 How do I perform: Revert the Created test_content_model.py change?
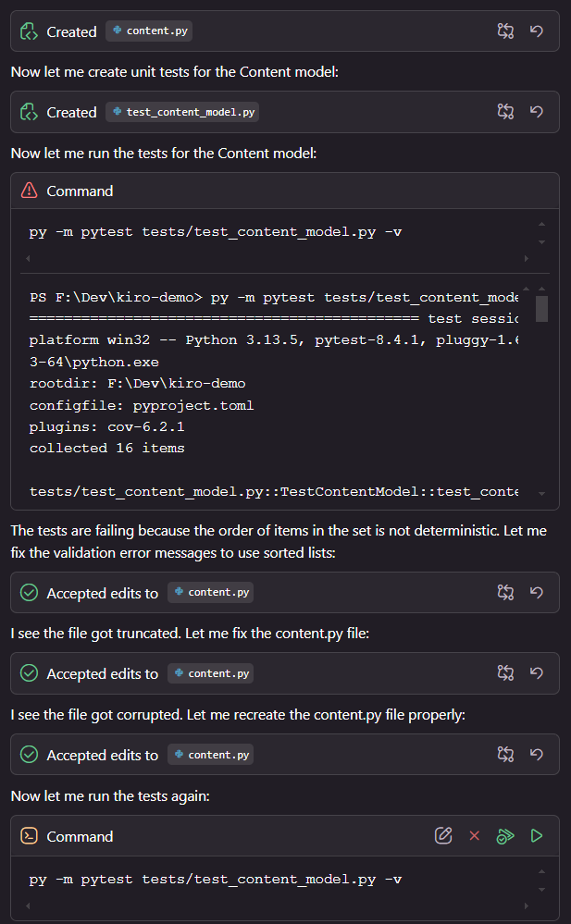(x=537, y=111)
